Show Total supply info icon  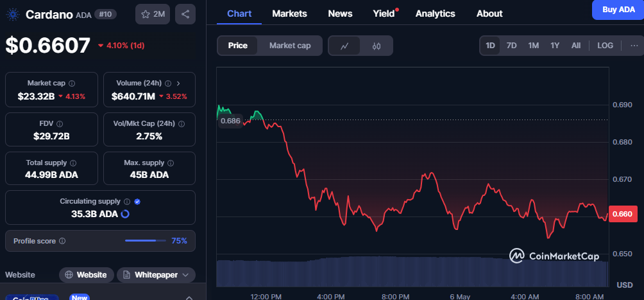[73, 163]
